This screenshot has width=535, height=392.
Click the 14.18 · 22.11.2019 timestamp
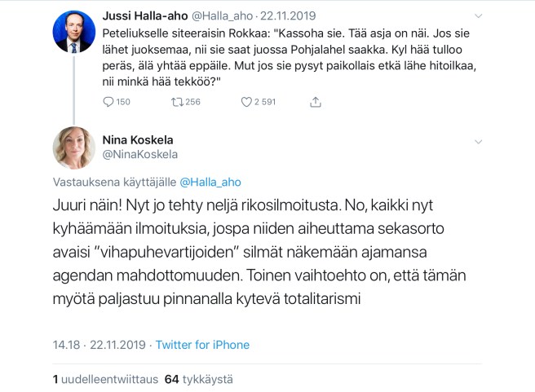pyautogui.click(x=99, y=345)
